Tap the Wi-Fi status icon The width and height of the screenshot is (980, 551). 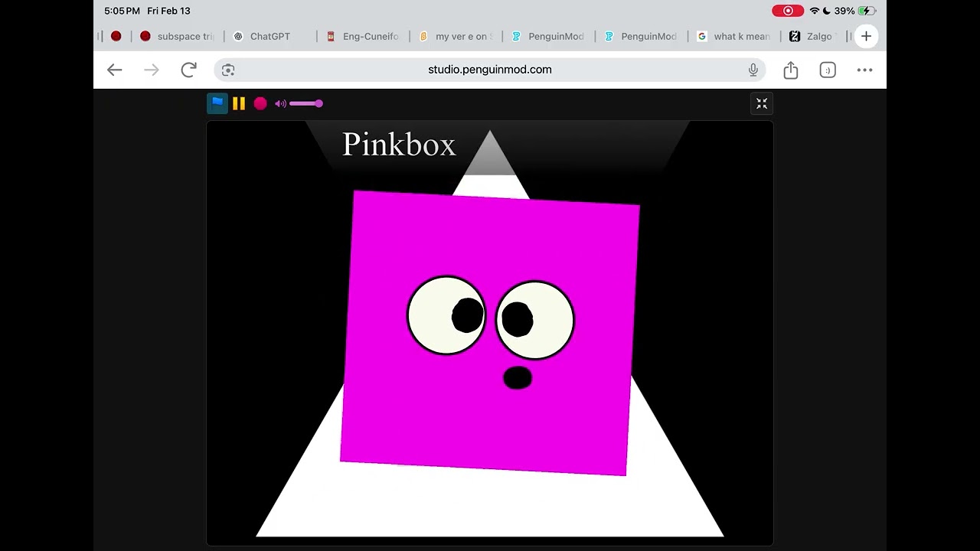click(815, 11)
